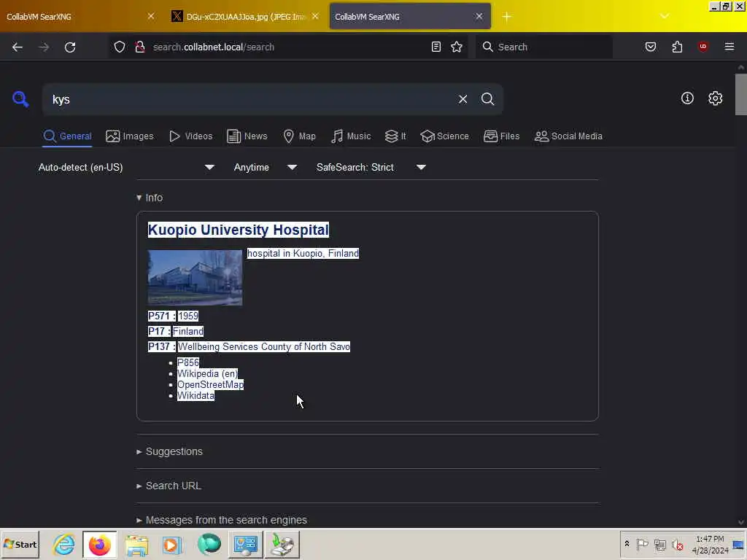Bookmark this page with the star

[x=457, y=47]
